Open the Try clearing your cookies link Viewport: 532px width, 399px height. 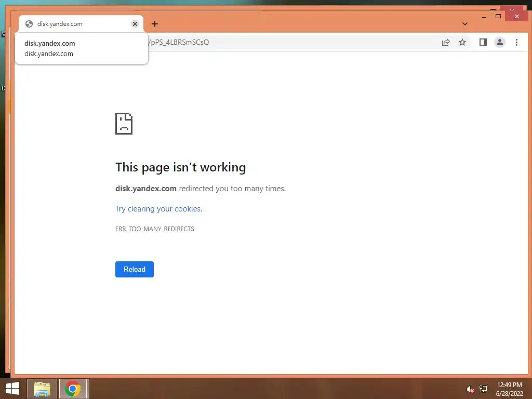point(159,209)
